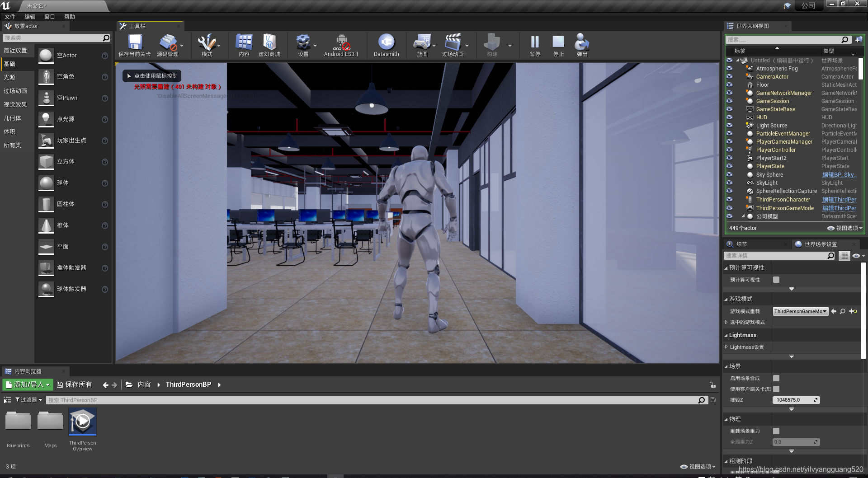Click the Save Current Level toolbar icon
Screen dimensions: 868x478
point(134,42)
